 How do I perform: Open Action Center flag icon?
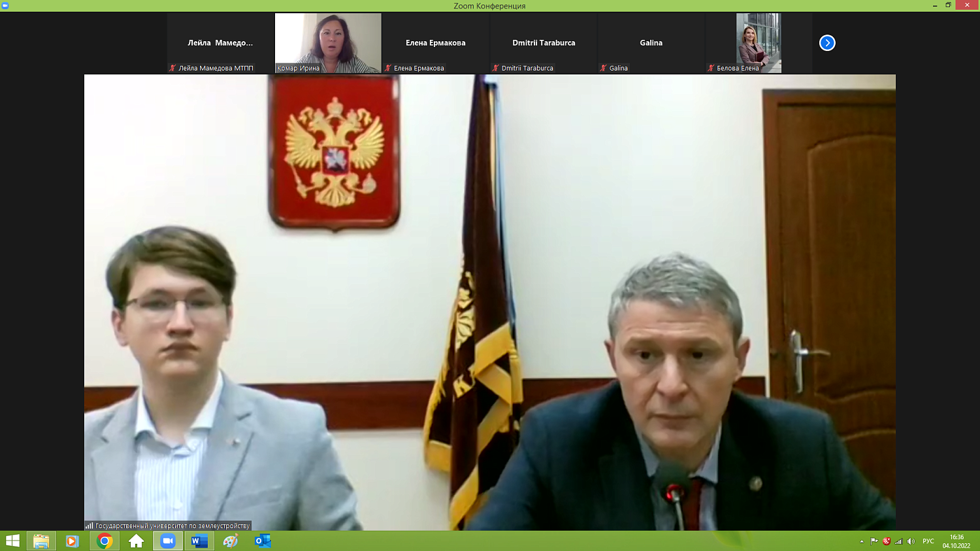coord(874,541)
